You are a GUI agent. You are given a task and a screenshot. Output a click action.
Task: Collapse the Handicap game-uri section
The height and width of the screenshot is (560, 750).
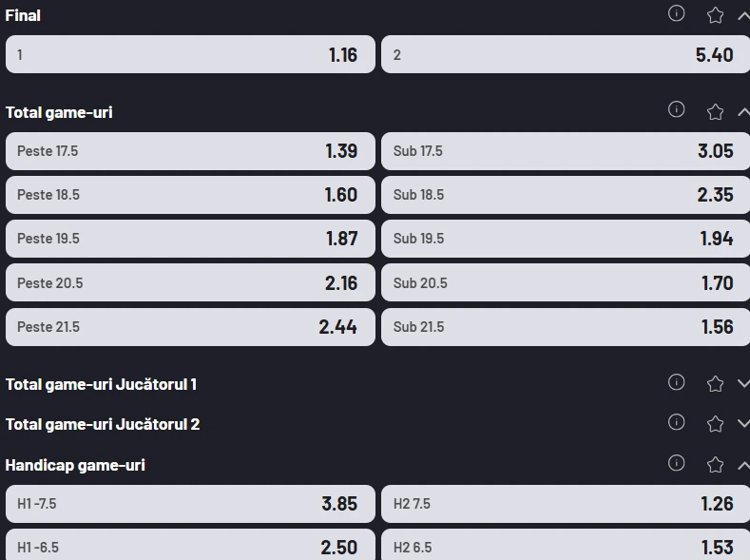pos(743,465)
